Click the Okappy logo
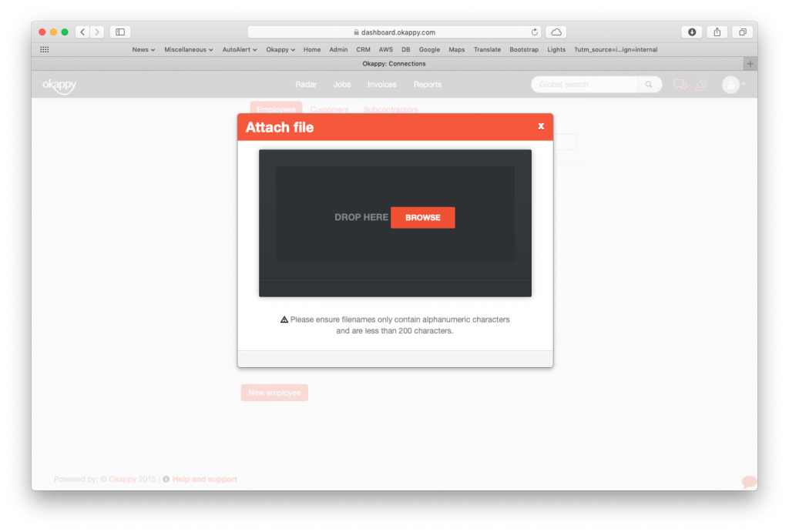The height and width of the screenshot is (532, 789). pos(60,85)
